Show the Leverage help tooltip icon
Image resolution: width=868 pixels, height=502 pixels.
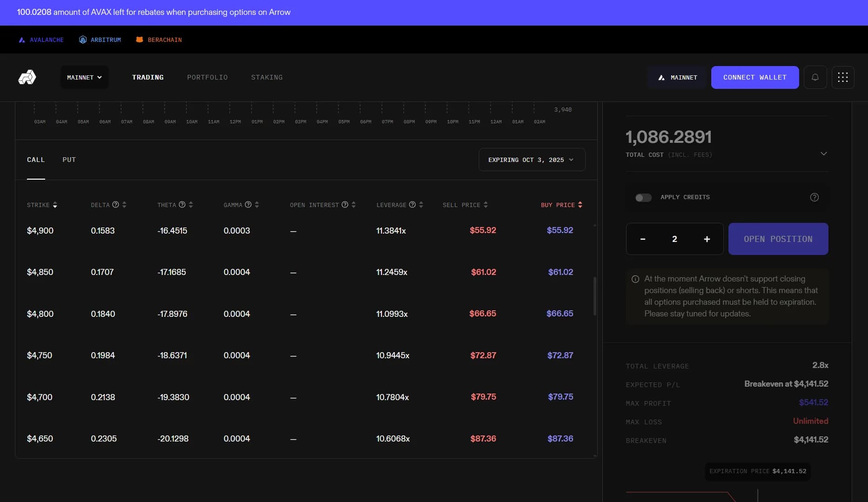click(412, 205)
